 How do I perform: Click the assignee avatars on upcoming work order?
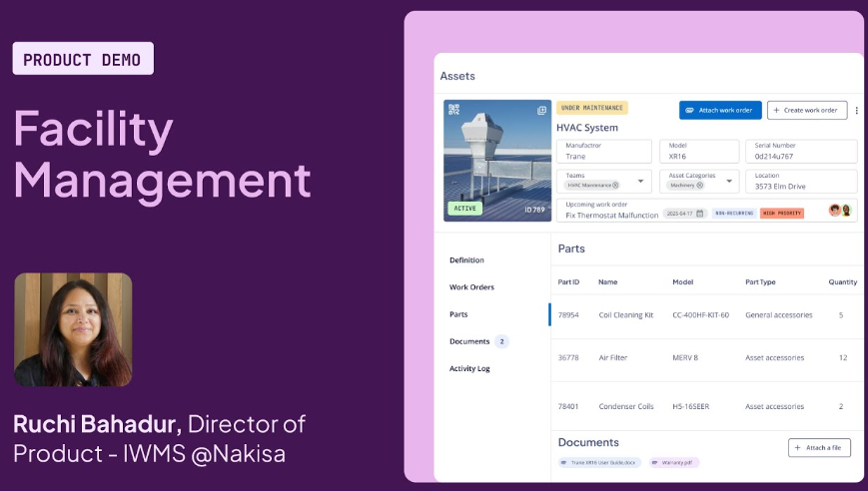[x=840, y=211]
